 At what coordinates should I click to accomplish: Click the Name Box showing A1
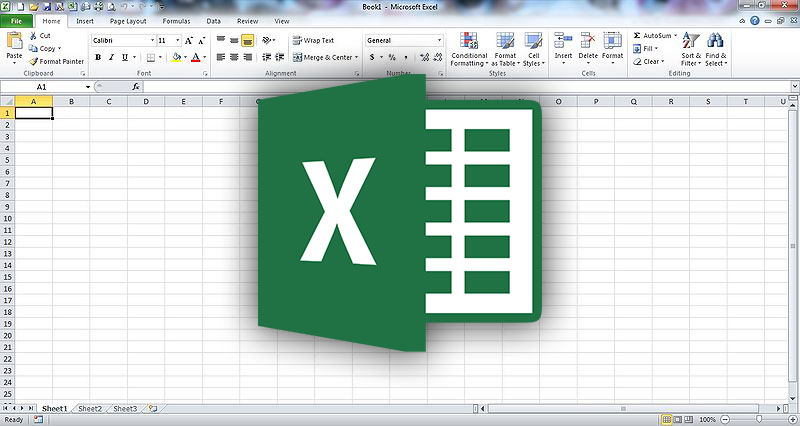[x=41, y=87]
